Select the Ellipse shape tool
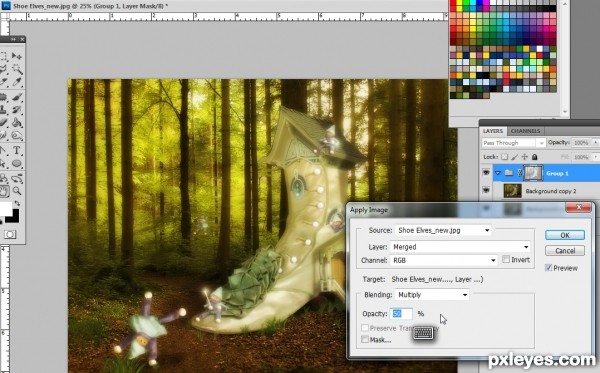Viewport: 600px width, 373px height. tap(16, 163)
